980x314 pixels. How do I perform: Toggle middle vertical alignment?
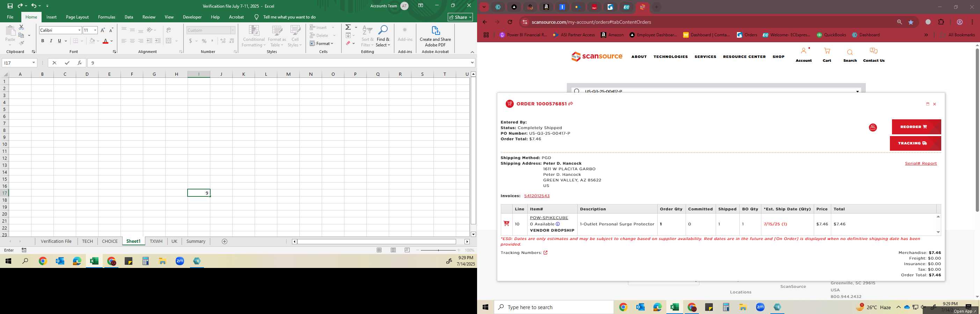point(132,30)
